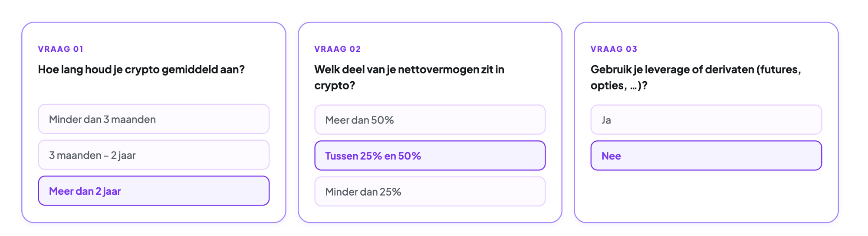Choose the 'Tussen 25% en 50%' option
This screenshot has height=236, width=868.
click(x=430, y=156)
